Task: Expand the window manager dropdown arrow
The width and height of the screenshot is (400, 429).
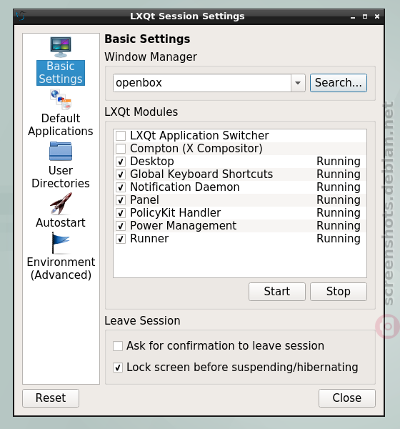Action: pos(298,83)
